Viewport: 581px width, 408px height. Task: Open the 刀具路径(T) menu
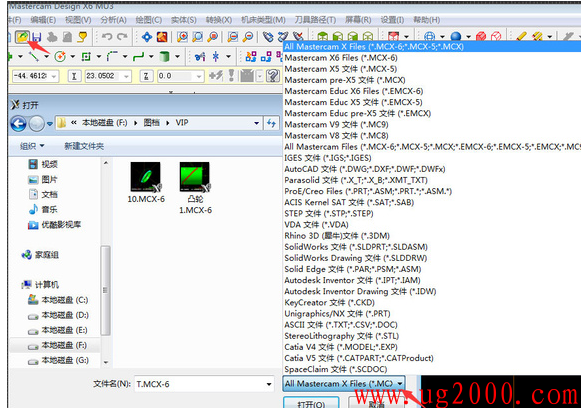315,20
